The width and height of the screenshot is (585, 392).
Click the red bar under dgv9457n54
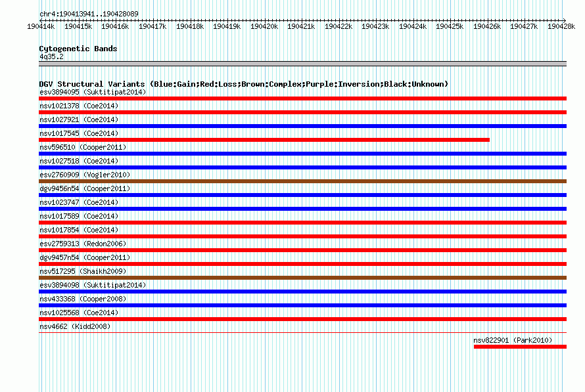(302, 264)
